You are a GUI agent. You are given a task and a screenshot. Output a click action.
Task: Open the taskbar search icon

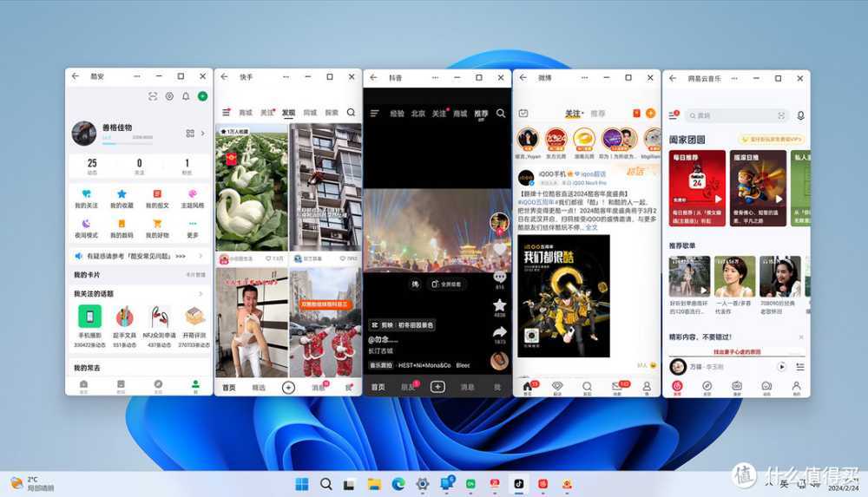pyautogui.click(x=326, y=484)
